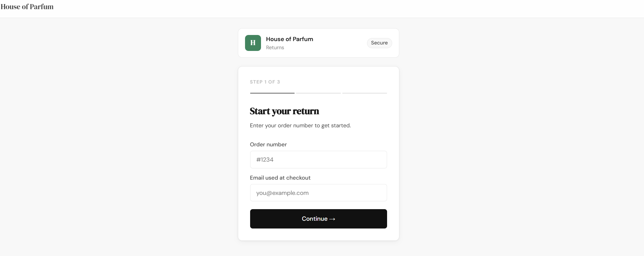This screenshot has height=256, width=644.
Task: Select the #1234 placeholder text box
Action: point(318,159)
